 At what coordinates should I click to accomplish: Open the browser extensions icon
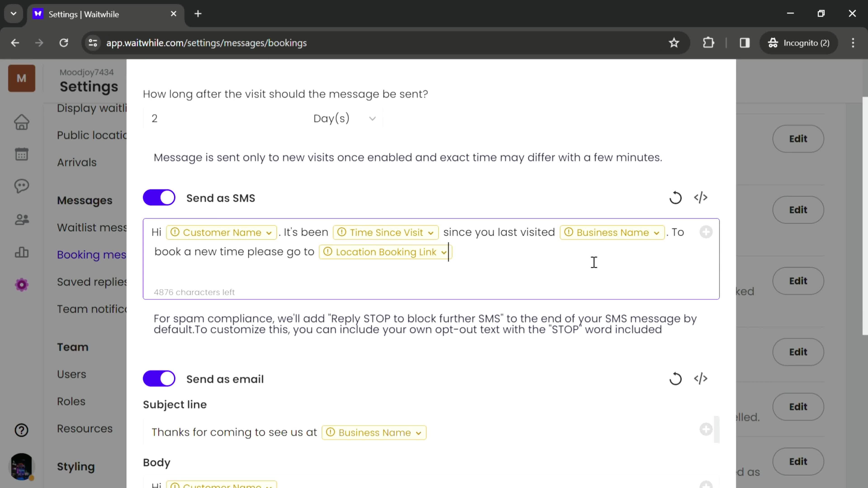pos(709,43)
